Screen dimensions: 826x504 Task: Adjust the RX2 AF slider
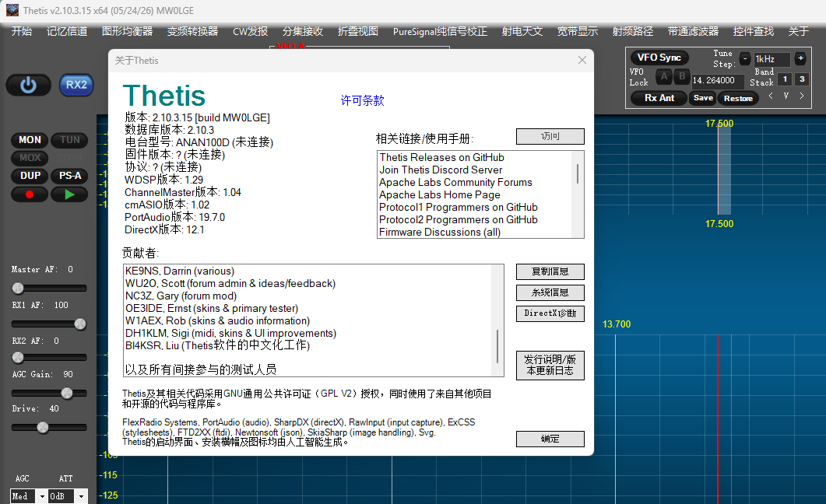[49, 357]
